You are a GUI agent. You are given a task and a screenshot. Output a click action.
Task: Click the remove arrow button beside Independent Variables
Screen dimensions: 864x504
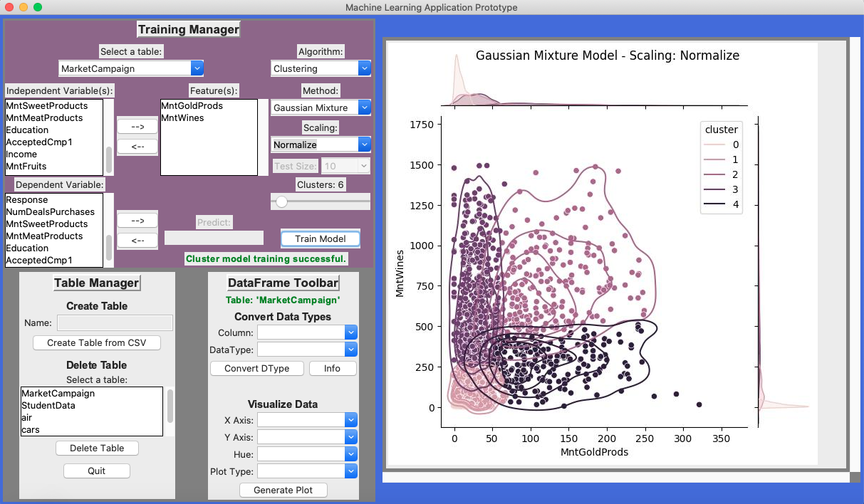coord(137,146)
